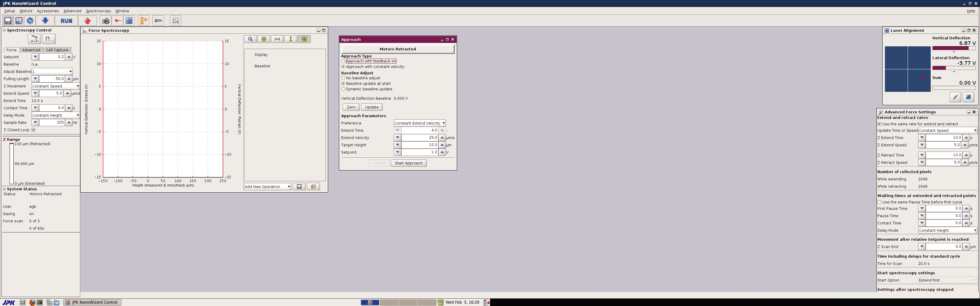The width and height of the screenshot is (980, 306).
Task: Click the needle icon in Laser Alignment panel
Action: coord(955,97)
